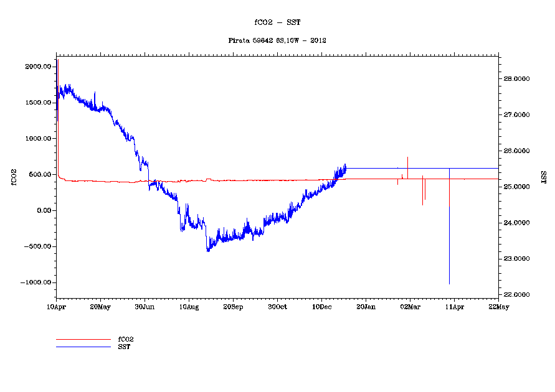Select the Pirata 2012 subtitle text
The height and width of the screenshot is (392, 555).
click(x=277, y=40)
